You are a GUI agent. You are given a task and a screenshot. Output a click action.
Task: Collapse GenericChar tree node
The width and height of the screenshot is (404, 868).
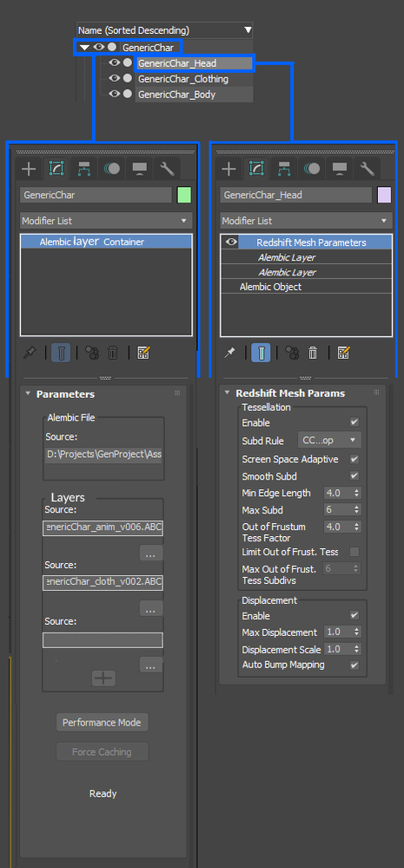pos(84,48)
